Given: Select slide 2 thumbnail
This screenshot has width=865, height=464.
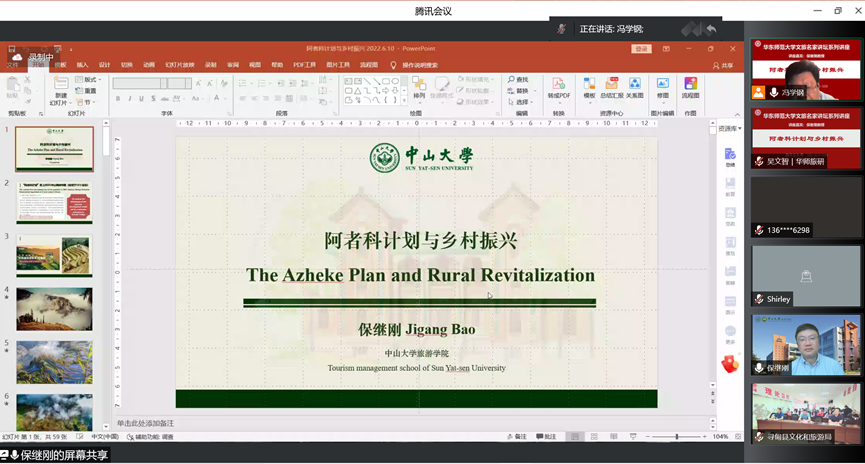Looking at the screenshot, I should [x=54, y=202].
